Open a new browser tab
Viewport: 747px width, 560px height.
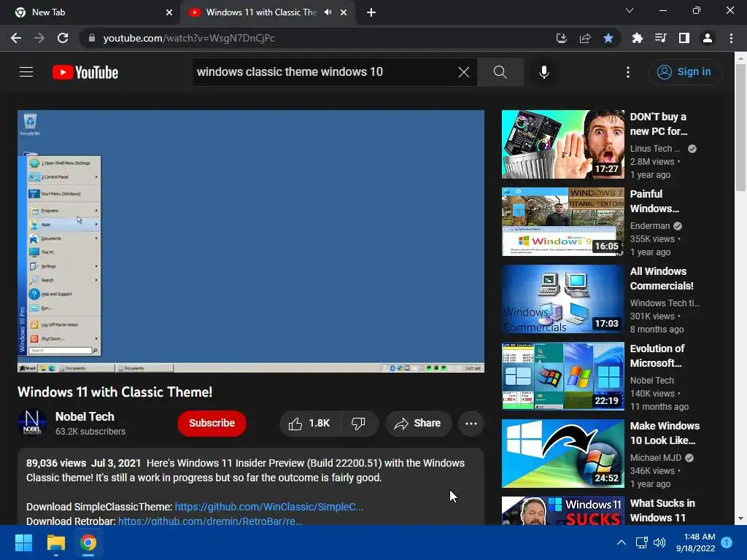click(371, 12)
